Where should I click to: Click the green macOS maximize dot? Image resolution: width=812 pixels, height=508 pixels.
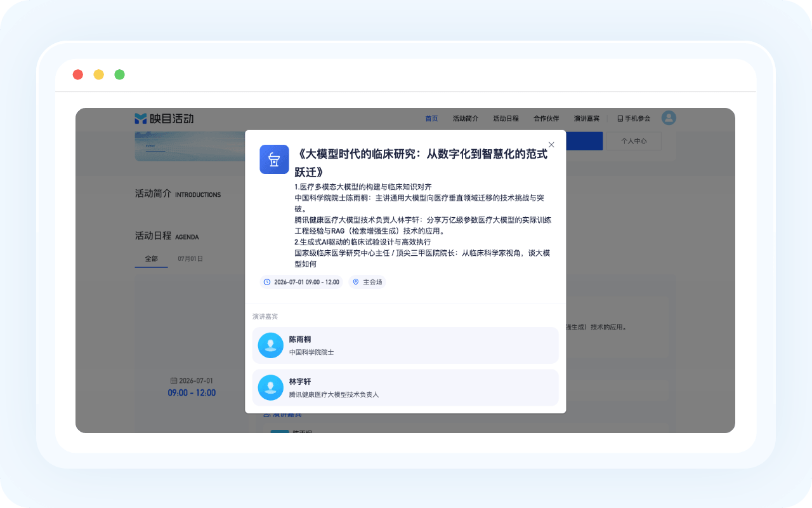(119, 75)
